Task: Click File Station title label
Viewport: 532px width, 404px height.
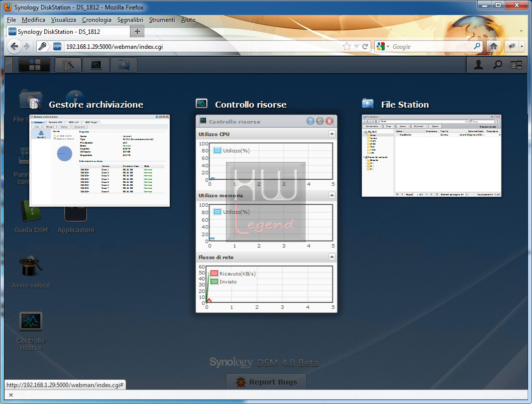Action: coord(405,105)
